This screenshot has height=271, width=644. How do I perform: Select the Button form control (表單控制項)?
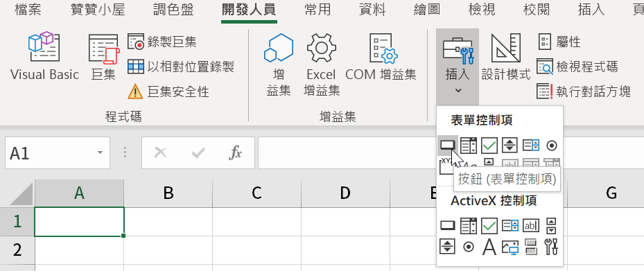pyautogui.click(x=448, y=145)
